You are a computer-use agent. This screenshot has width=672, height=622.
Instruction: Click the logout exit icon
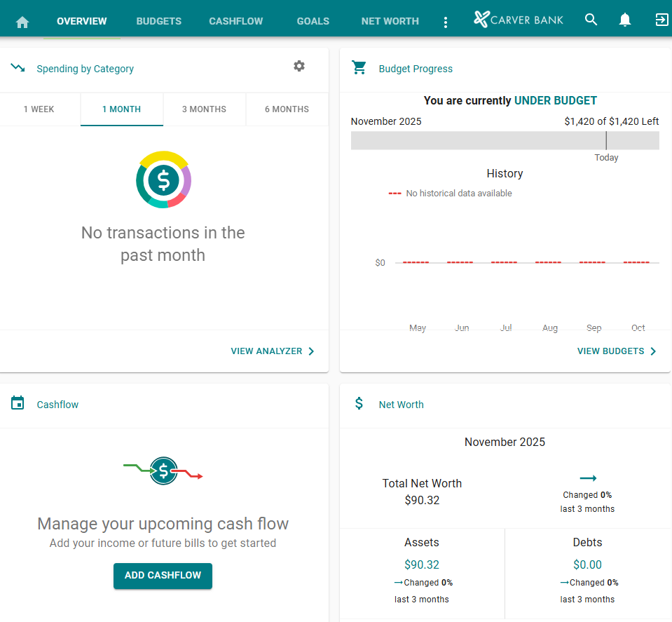point(661,20)
